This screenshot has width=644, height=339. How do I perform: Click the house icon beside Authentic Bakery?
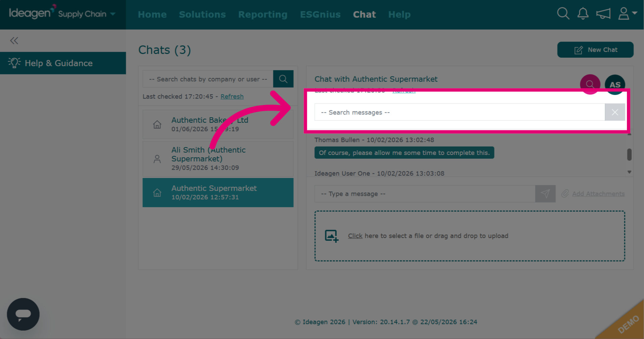tap(157, 125)
